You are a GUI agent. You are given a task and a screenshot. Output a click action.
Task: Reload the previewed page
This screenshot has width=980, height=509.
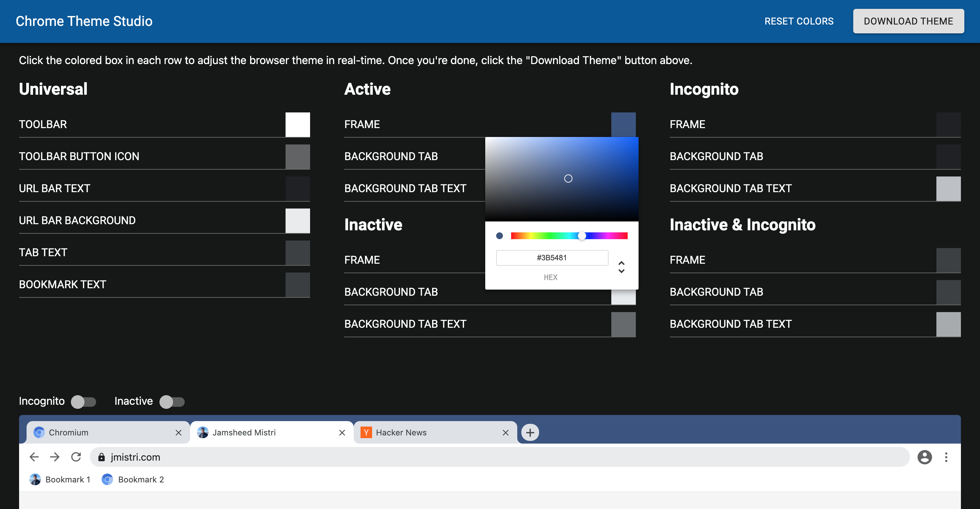tap(76, 457)
